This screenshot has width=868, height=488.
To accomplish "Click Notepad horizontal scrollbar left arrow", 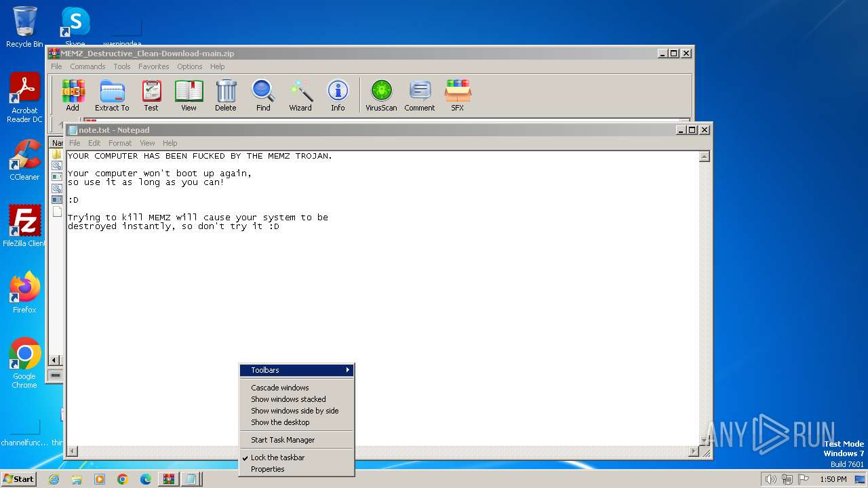I will coord(73,451).
